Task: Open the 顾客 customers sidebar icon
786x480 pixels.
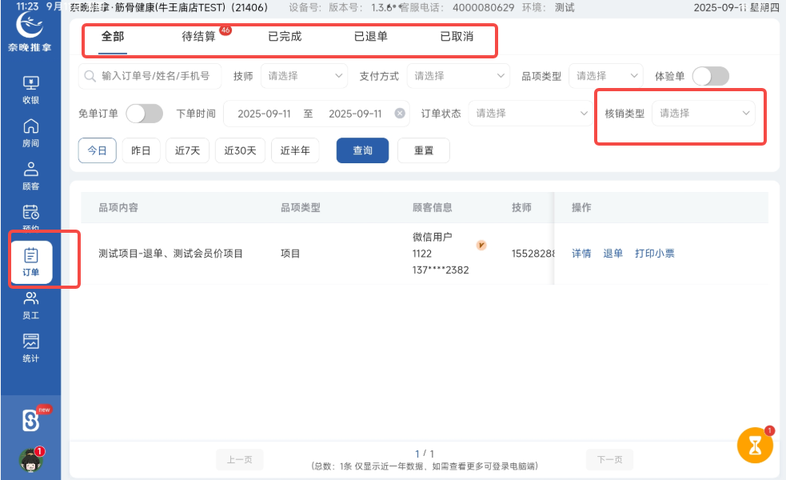Action: [x=30, y=174]
